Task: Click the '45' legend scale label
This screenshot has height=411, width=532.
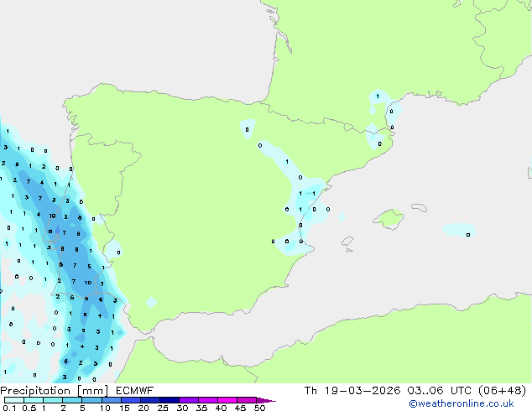Action: (240, 408)
